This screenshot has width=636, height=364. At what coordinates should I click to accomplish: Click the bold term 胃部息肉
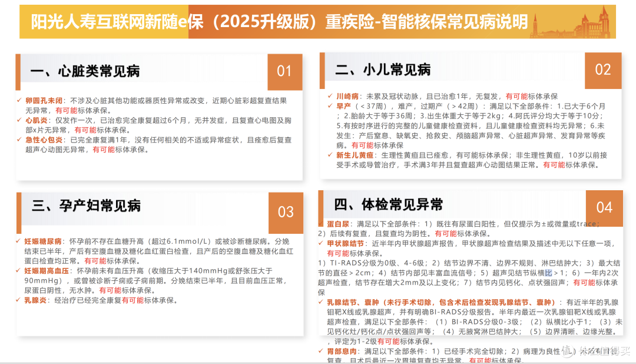pos(342,352)
